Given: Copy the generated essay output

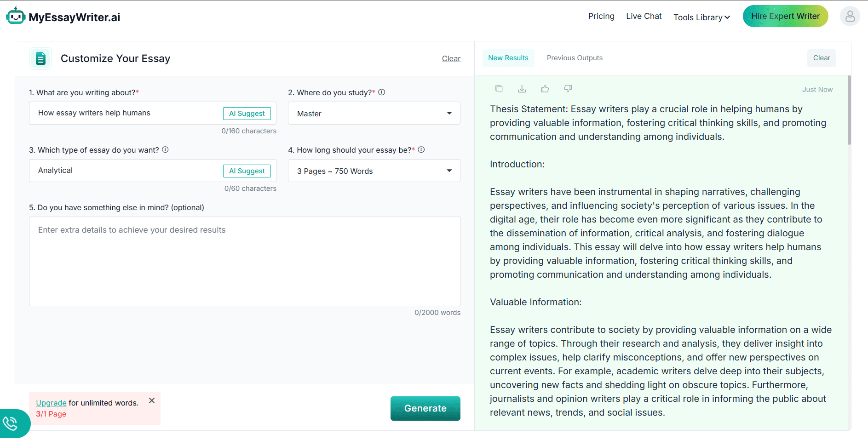Looking at the screenshot, I should (499, 88).
